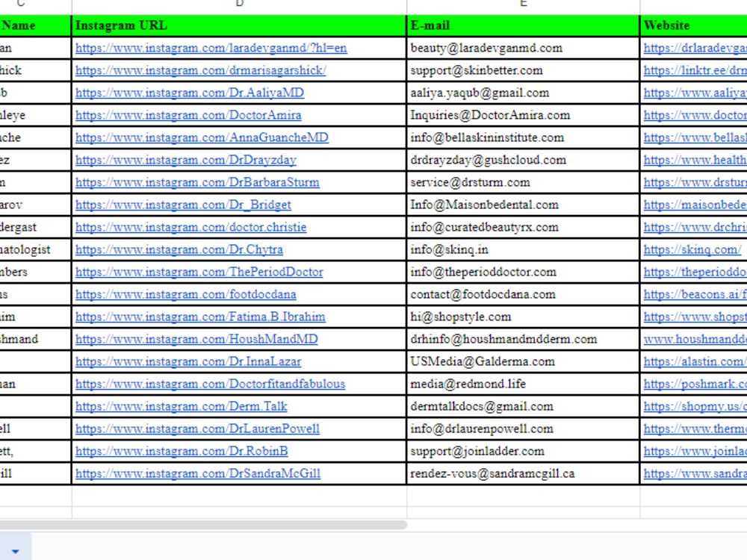Select the aaliya.yaqub@gmail.com cell
Viewport: 747px width, 560px height.
523,93
